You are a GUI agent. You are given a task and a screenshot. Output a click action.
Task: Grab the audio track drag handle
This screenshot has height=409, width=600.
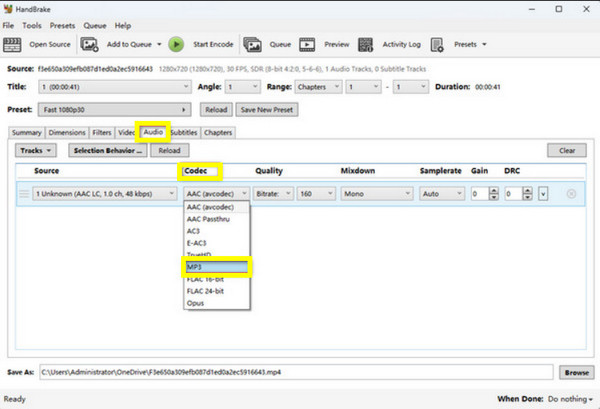coord(24,193)
